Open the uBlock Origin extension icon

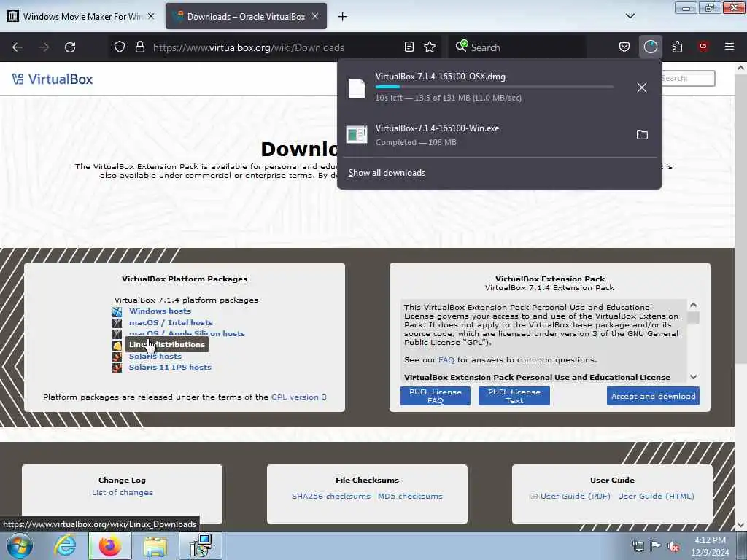tap(703, 46)
